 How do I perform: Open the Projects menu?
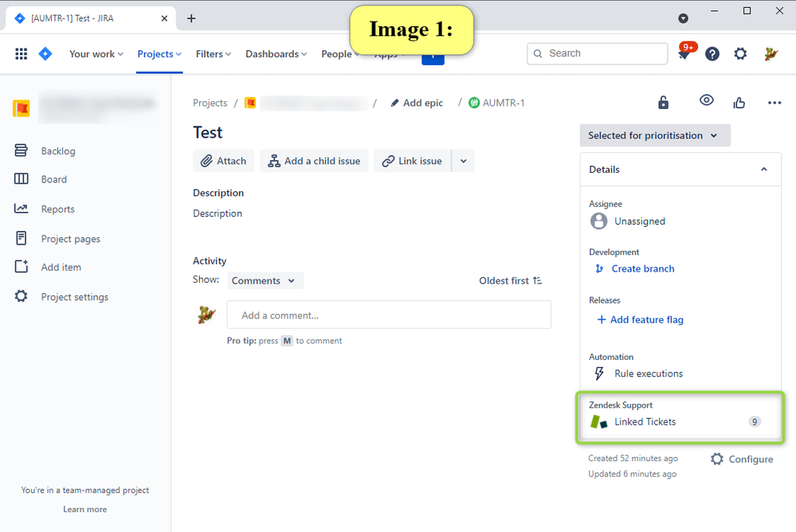(x=159, y=54)
